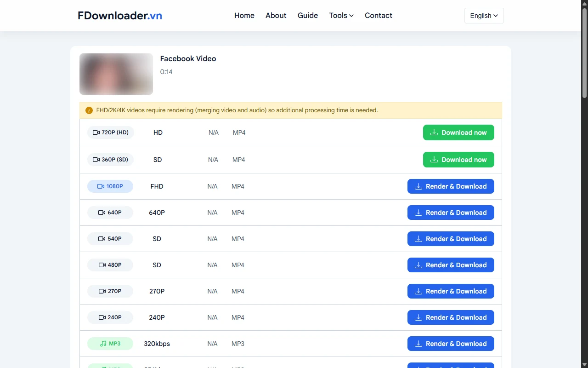Render & Download the 480P video
This screenshot has height=368, width=588.
coord(451,265)
